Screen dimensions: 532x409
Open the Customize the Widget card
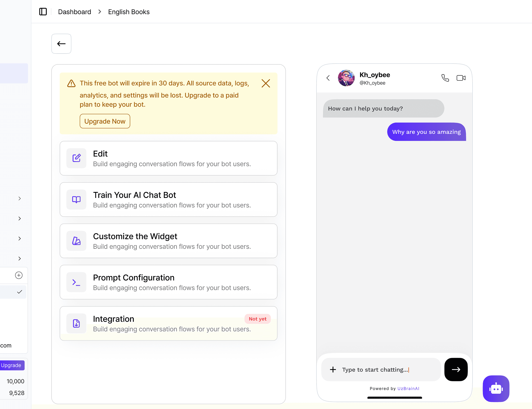168,241
